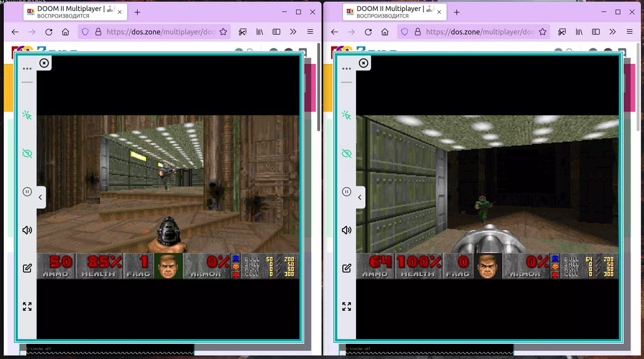Open the keyboard settings icon in the left emulator sidebar
This screenshot has width=644, height=359.
[27, 268]
